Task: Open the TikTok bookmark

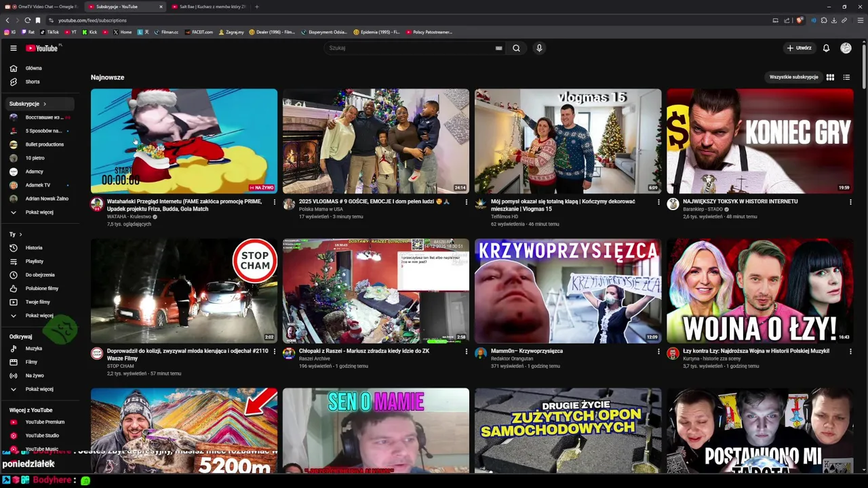Action: click(50, 32)
